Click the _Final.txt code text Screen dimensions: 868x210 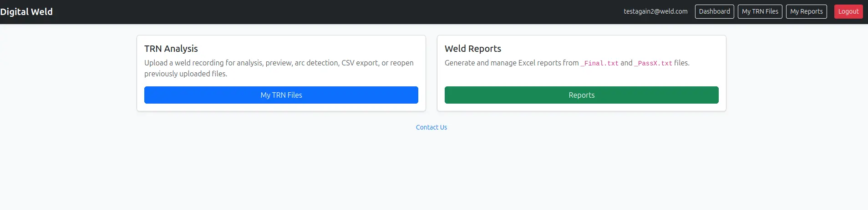click(599, 63)
